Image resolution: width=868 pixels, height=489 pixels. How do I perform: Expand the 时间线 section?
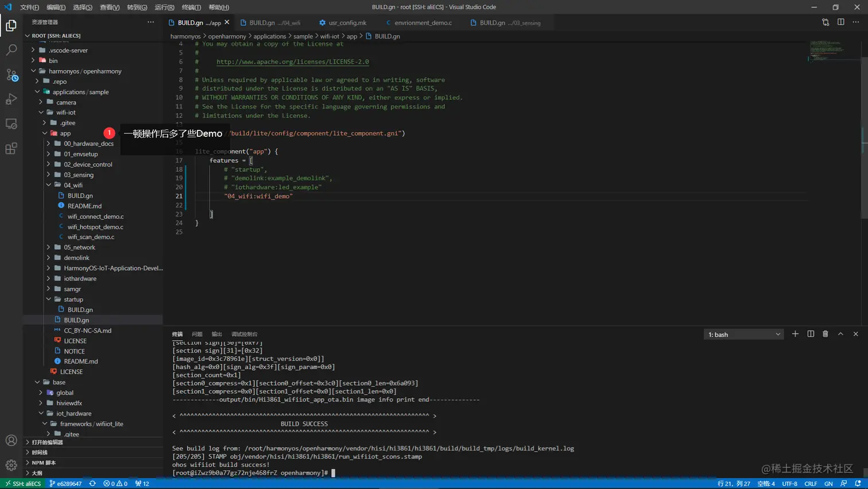[x=93, y=452]
